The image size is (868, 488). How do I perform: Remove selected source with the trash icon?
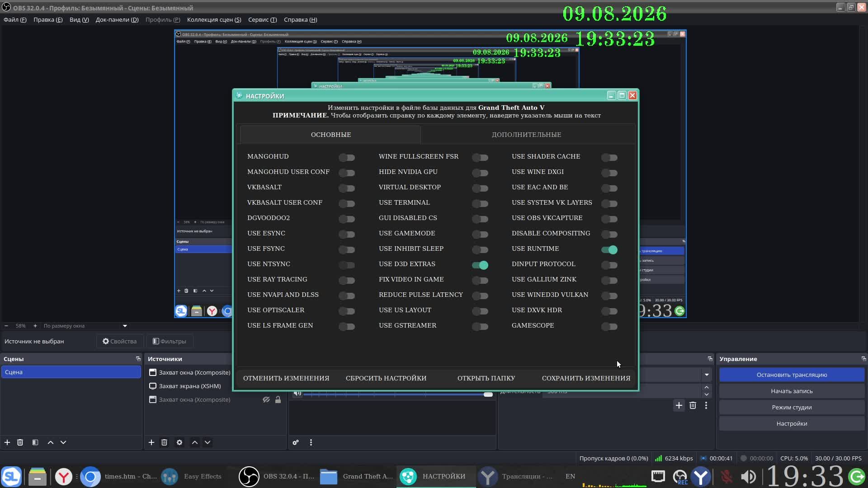(x=165, y=442)
